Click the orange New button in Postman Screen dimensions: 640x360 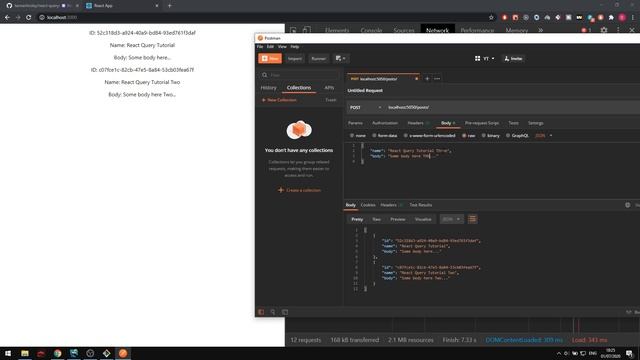270,58
